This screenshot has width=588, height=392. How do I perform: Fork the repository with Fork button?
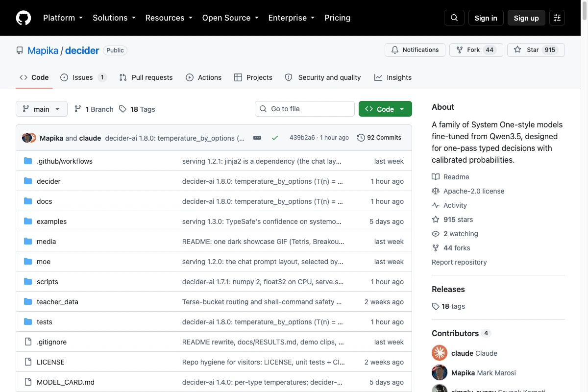[476, 50]
